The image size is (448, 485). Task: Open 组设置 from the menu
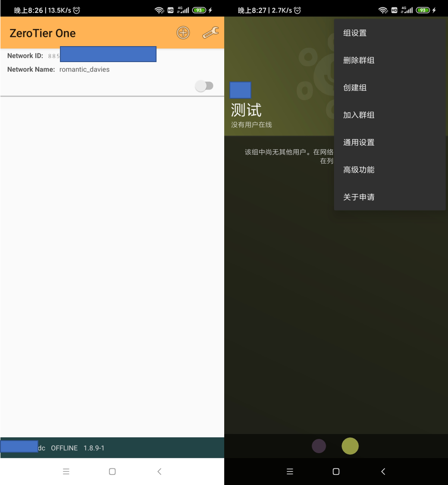coord(355,33)
